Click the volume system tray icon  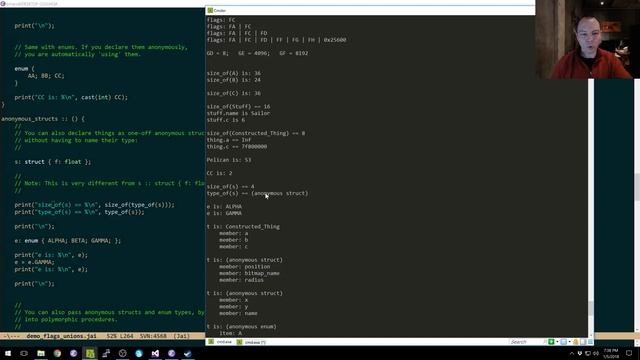click(x=596, y=353)
